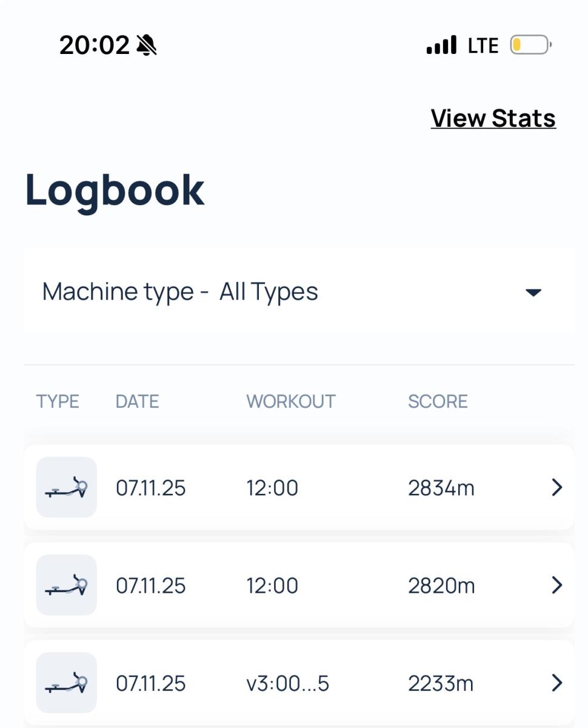Tap the DATE column header
588x728 pixels.
click(x=137, y=401)
